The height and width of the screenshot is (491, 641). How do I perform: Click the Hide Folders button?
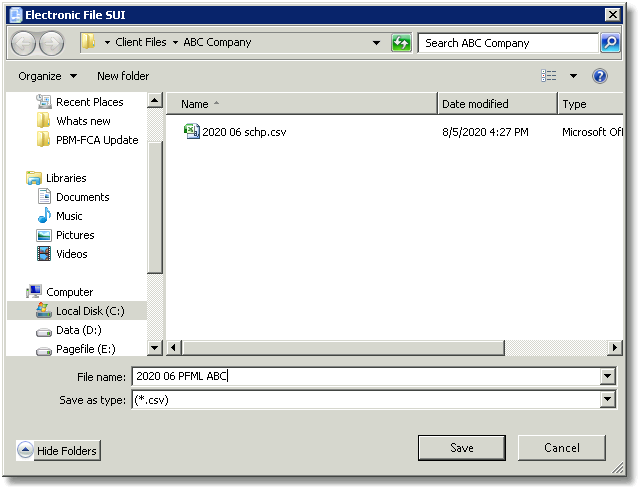coord(58,451)
